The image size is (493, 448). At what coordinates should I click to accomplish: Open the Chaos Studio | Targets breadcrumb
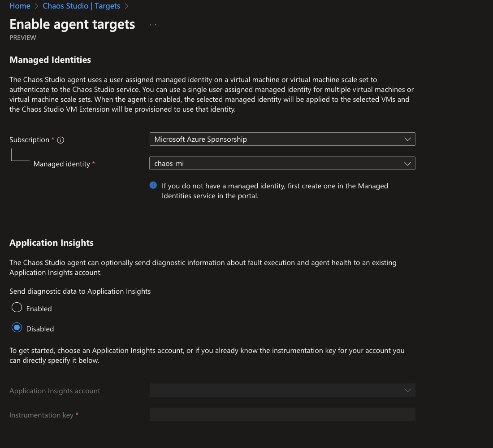pos(81,6)
